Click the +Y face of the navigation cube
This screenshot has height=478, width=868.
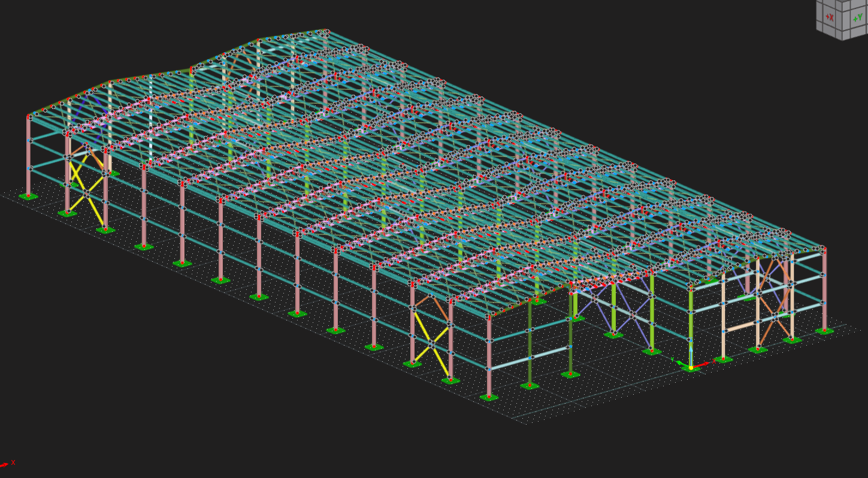tap(857, 18)
